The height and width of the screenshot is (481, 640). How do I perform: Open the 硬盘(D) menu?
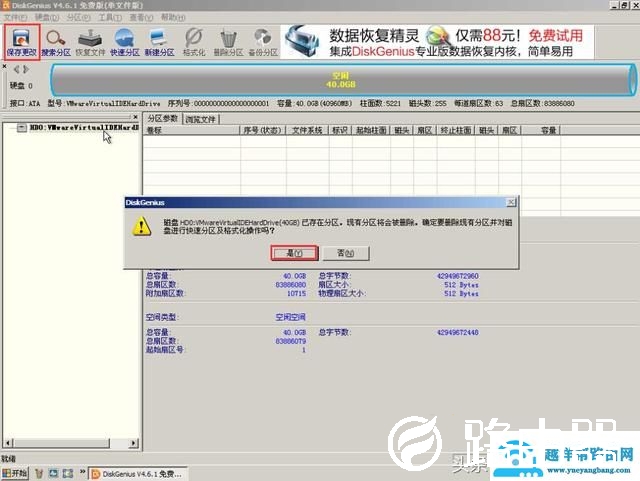(x=47, y=18)
